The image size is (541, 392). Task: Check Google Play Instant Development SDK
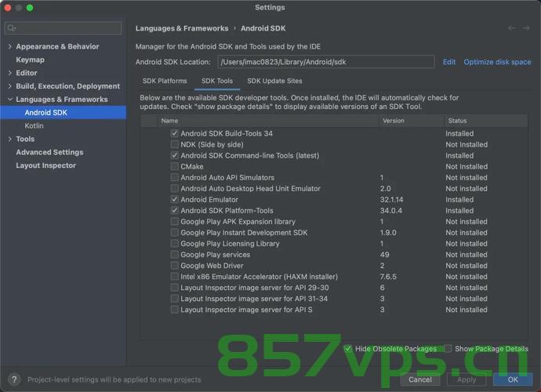[x=175, y=233]
